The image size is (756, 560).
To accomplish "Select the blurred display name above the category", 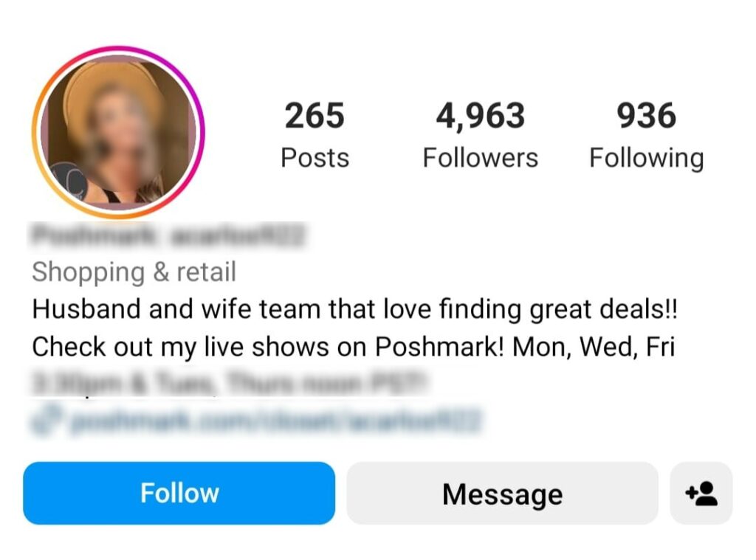I will tap(168, 236).
